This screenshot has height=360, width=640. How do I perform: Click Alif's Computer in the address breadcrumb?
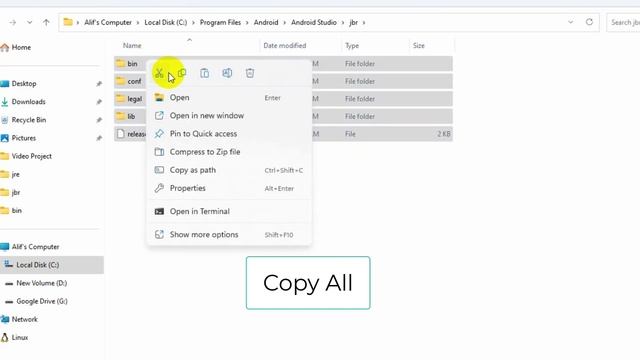pos(108,22)
